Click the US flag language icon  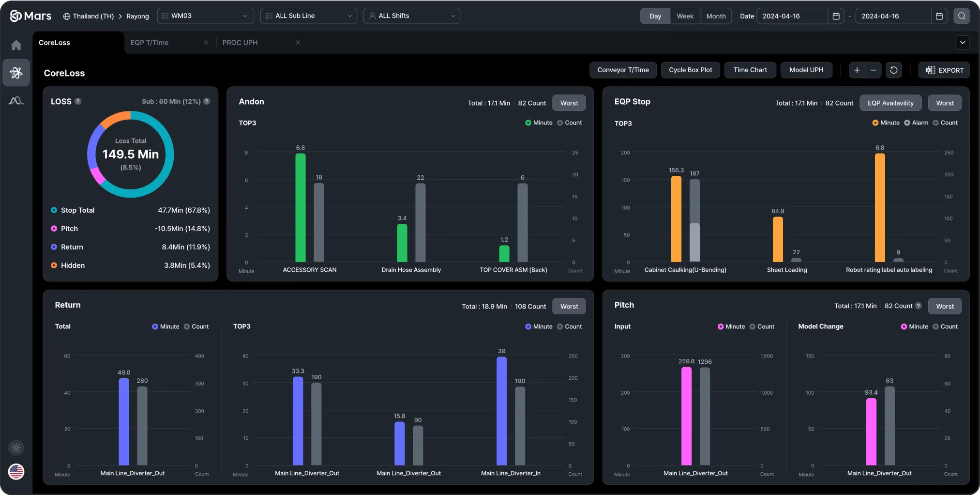[x=16, y=471]
